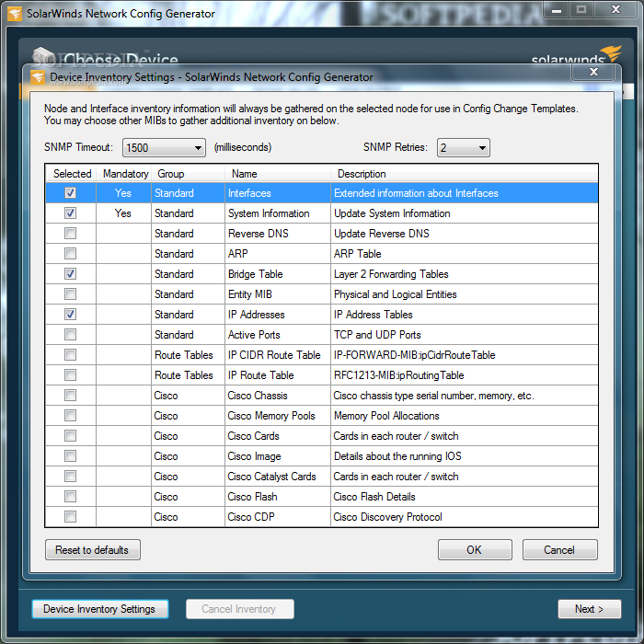Screen dimensions: 644x644
Task: Click 'Yes' mandatory cell in System Information row
Action: [123, 213]
